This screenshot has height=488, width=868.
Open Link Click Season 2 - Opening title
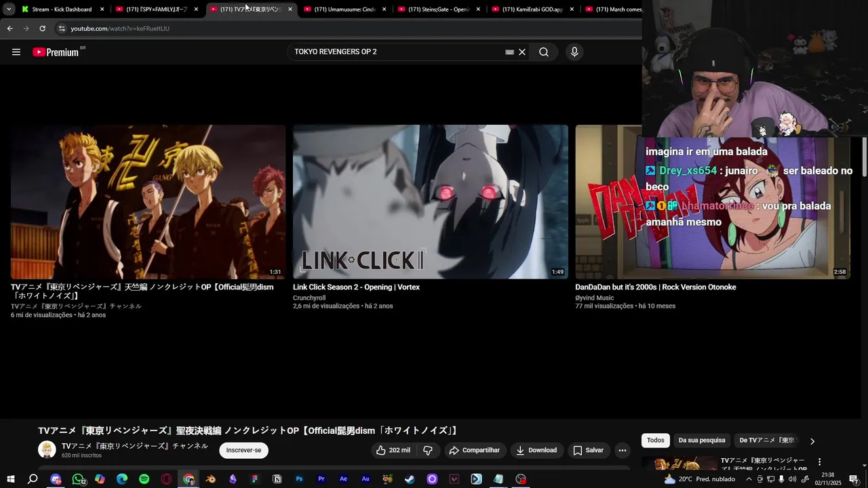(356, 287)
